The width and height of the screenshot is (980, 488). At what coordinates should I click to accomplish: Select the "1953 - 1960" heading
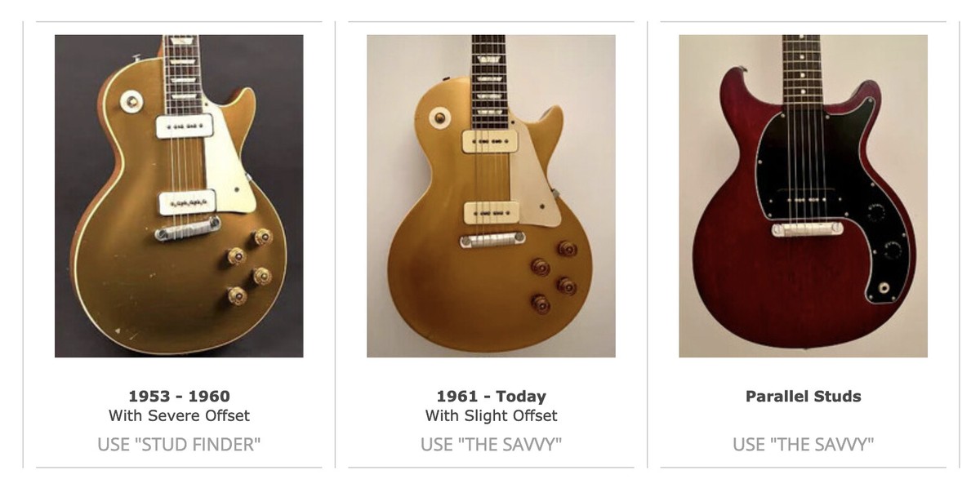coord(179,397)
